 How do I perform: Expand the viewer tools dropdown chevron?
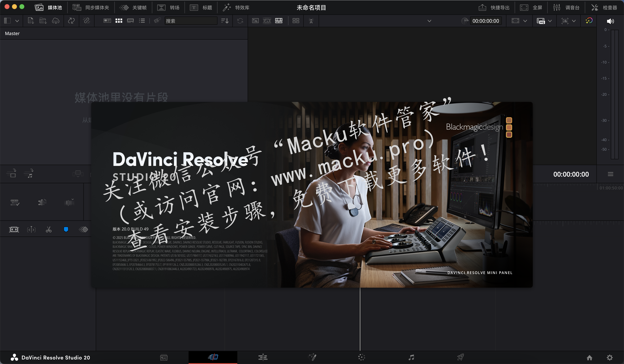point(574,21)
